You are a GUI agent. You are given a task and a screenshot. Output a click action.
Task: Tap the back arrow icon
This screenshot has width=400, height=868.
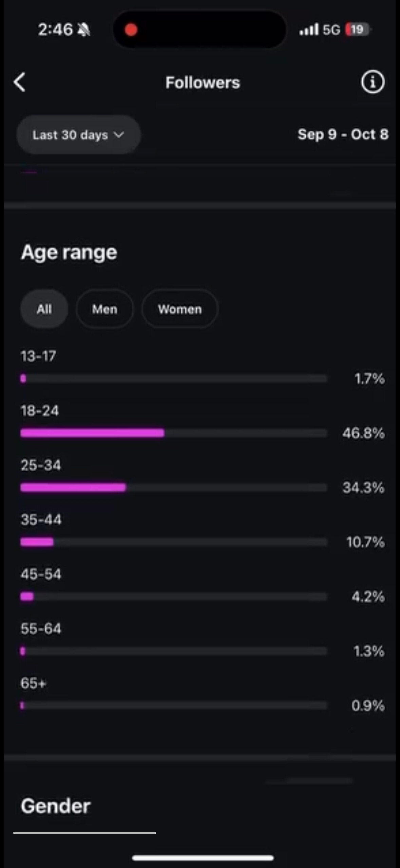tap(20, 83)
